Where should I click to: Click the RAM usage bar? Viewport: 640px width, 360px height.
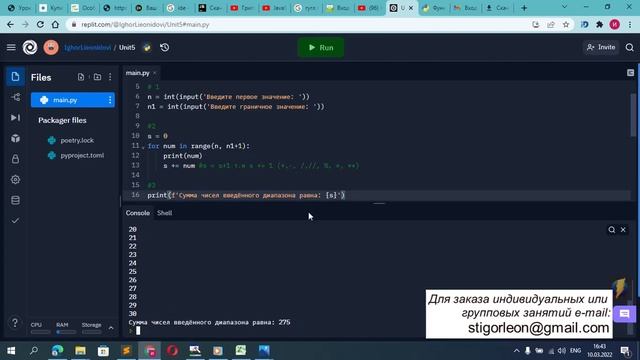[x=66, y=332]
